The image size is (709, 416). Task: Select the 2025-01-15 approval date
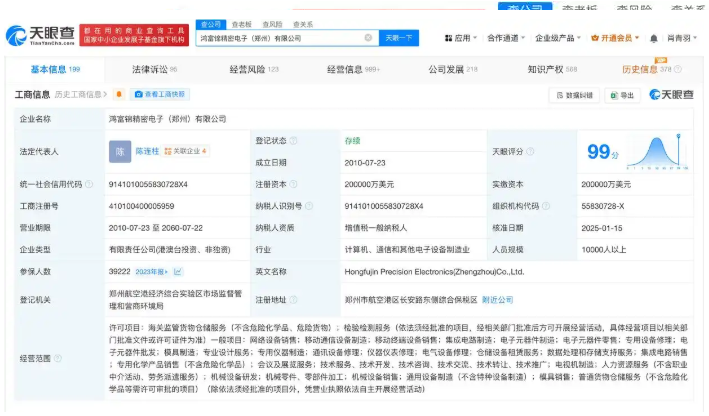click(602, 228)
